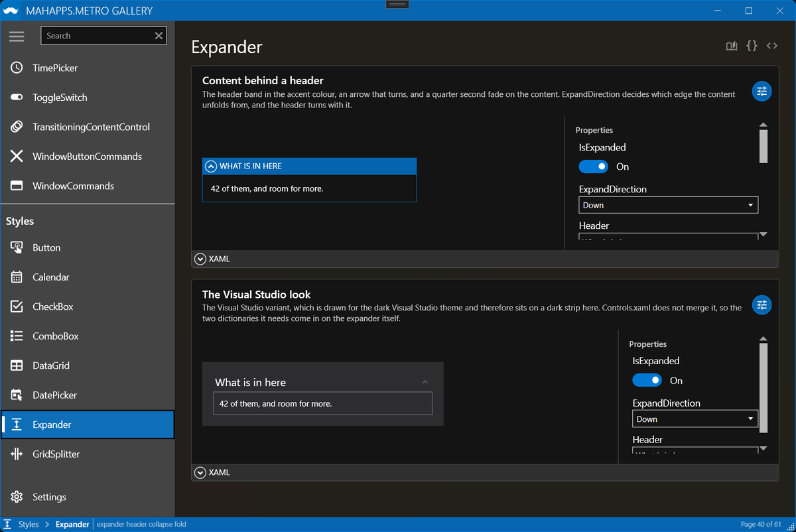Go to the ComboBox styles page
Image resolution: width=796 pixels, height=532 pixels.
pyautogui.click(x=88, y=336)
